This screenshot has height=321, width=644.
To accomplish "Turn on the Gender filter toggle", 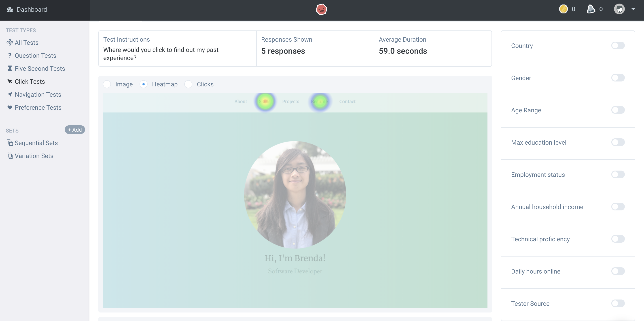I will [618, 78].
